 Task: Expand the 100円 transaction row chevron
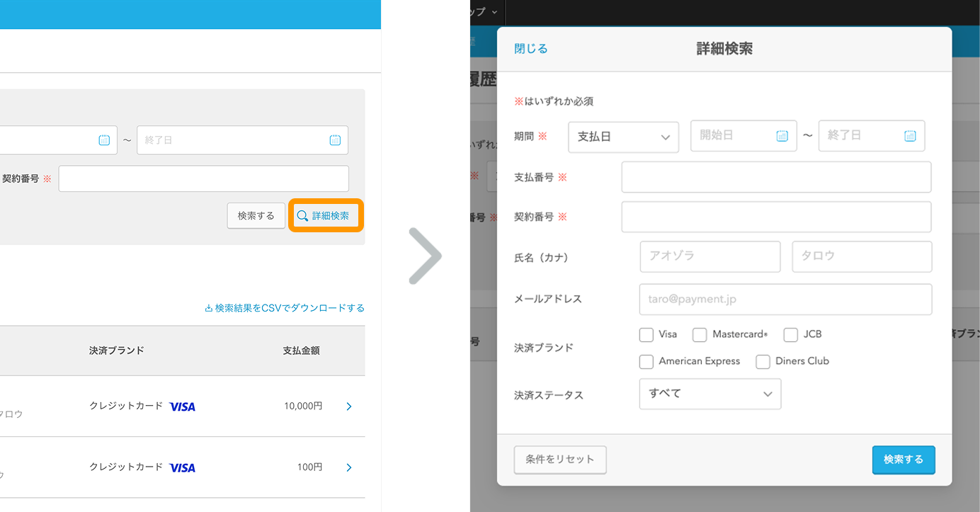pyautogui.click(x=348, y=467)
